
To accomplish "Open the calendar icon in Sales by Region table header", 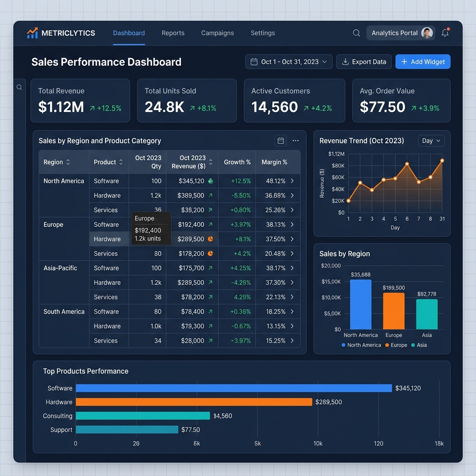I will (280, 140).
